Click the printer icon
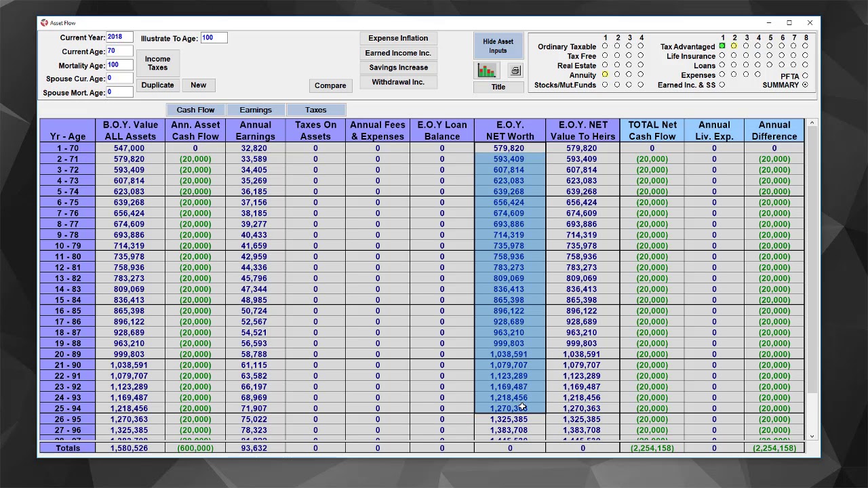 click(515, 70)
